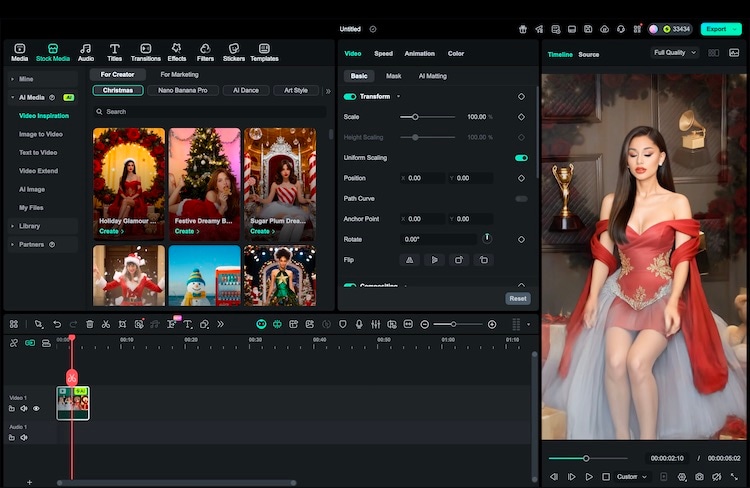Click the snapshot camera icon in preview

coord(699,477)
